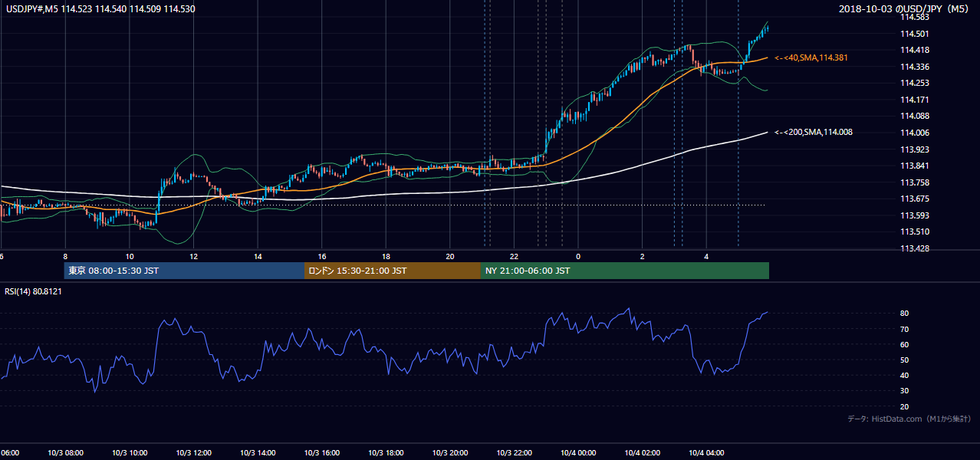Click the 10/3 22:00 date label
980x460 pixels.
coord(515,452)
